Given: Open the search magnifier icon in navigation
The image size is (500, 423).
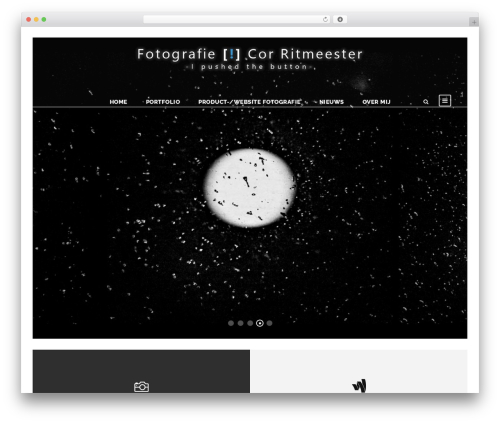Looking at the screenshot, I should 426,102.
